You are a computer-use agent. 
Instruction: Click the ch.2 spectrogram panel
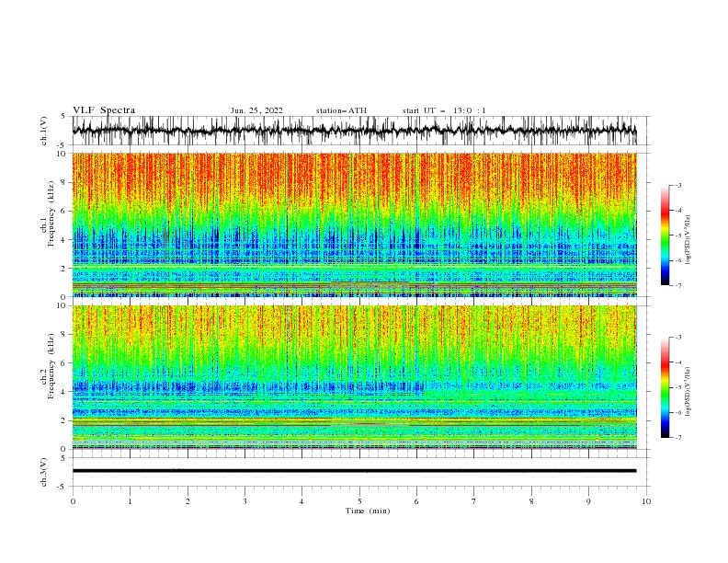tap(355, 377)
